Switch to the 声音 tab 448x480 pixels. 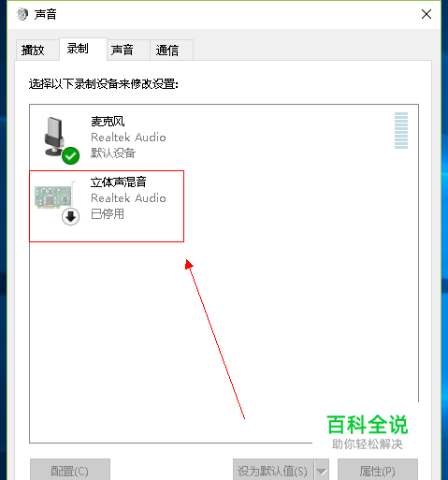[123, 50]
